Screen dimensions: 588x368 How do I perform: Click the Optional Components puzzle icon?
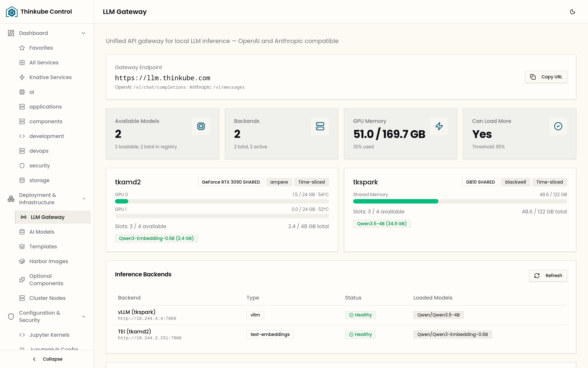22,280
